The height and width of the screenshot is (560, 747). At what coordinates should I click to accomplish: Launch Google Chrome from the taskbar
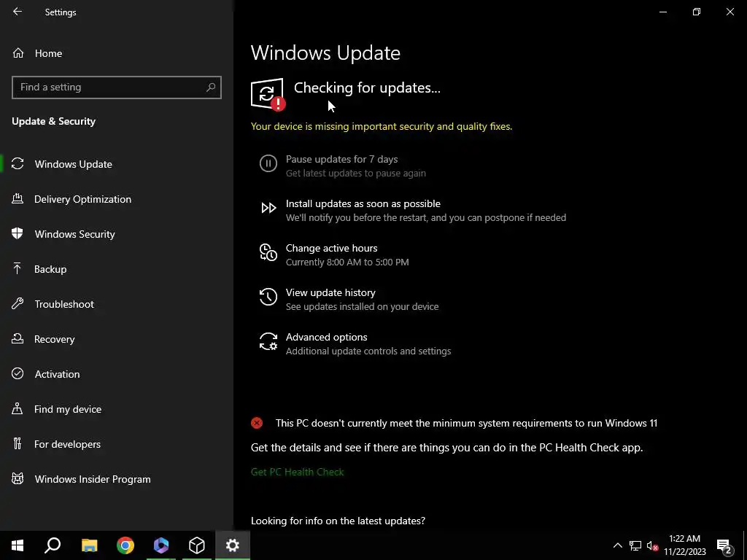click(125, 545)
